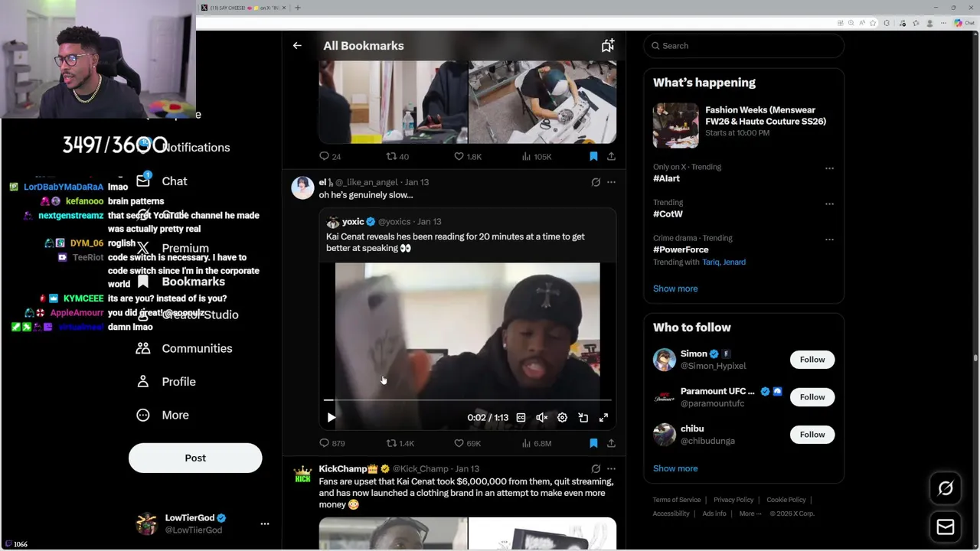Open yoxic's quoted tweet profile name

353,221
